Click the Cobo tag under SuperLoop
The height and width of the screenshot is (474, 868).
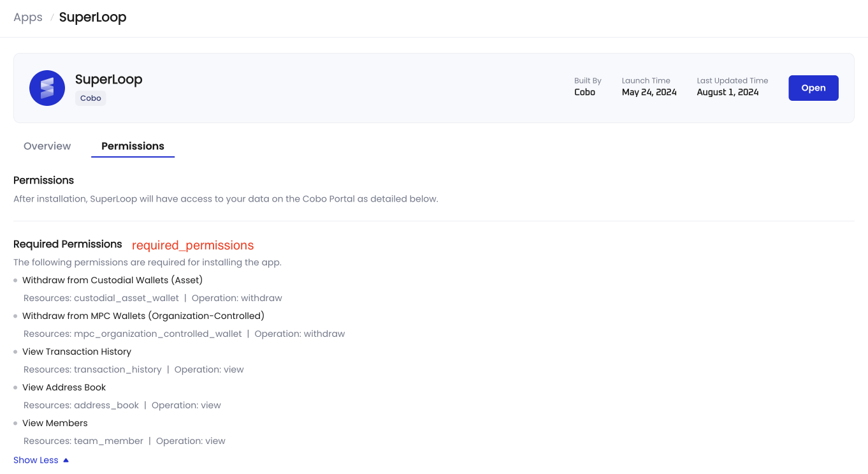coord(90,98)
